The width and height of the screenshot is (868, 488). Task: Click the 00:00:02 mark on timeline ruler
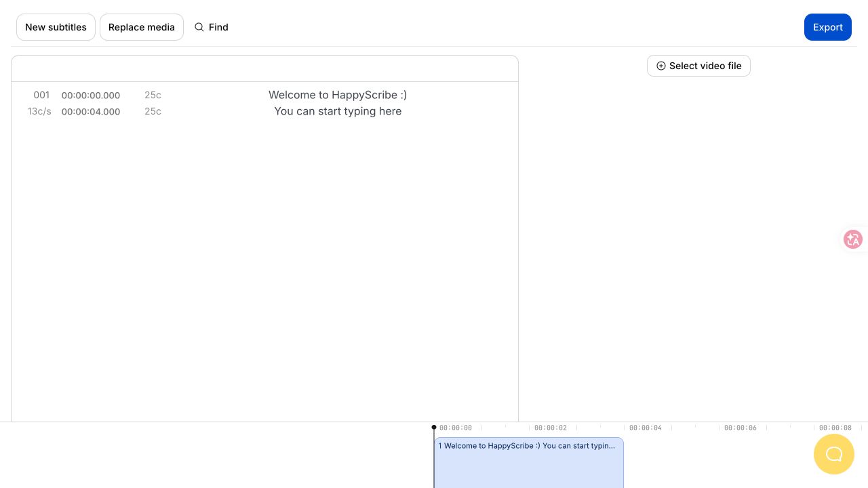(x=551, y=428)
